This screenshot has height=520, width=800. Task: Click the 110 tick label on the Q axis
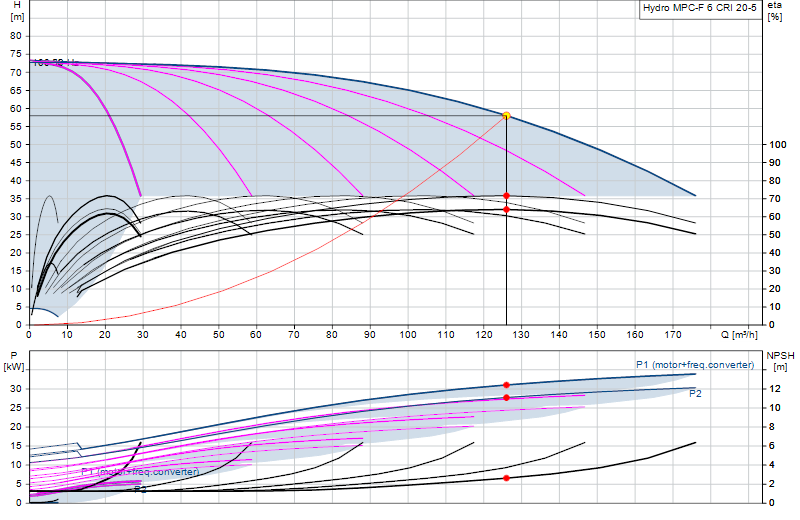pyautogui.click(x=445, y=335)
